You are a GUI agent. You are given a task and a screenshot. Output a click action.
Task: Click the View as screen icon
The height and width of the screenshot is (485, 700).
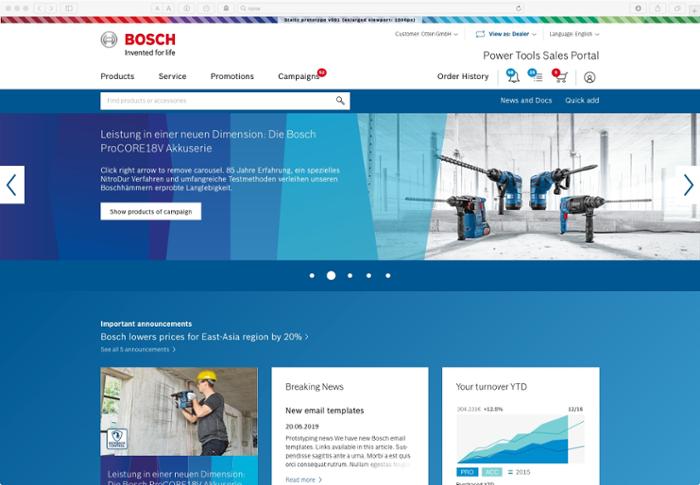pyautogui.click(x=480, y=34)
